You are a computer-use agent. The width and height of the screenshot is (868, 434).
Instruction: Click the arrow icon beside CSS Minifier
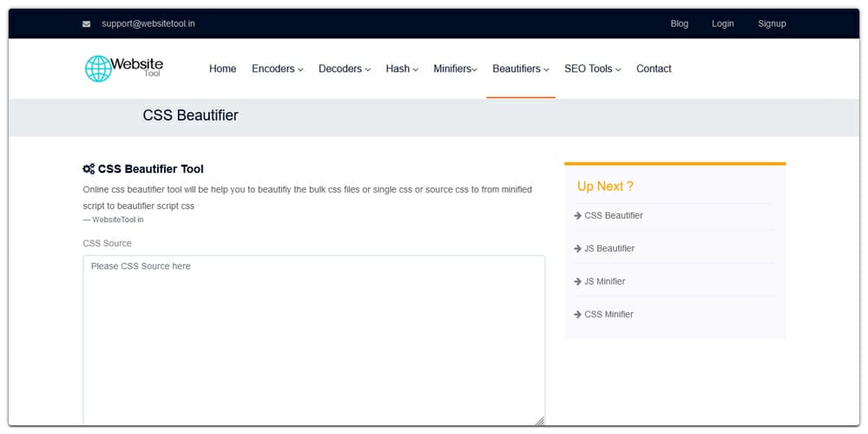[578, 314]
